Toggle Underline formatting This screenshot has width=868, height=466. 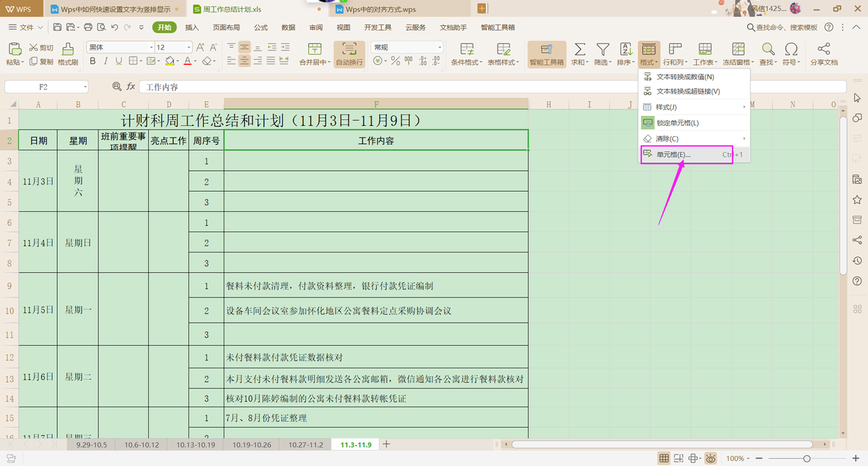pyautogui.click(x=119, y=62)
